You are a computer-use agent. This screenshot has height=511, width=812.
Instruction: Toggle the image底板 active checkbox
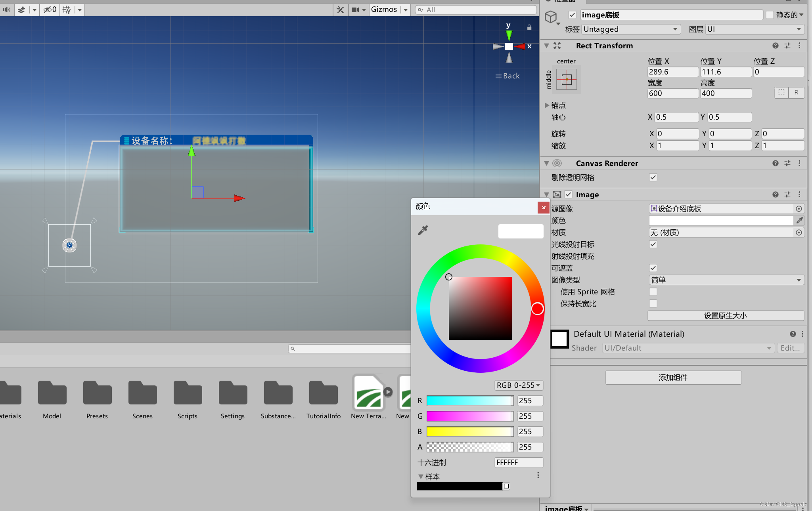pos(572,15)
